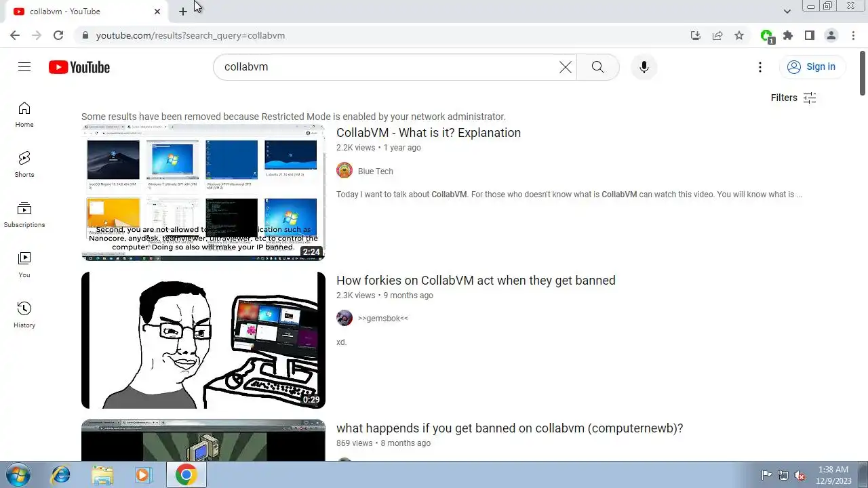Viewport: 868px width, 488px height.
Task: Open a new browser tab
Action: tap(183, 12)
